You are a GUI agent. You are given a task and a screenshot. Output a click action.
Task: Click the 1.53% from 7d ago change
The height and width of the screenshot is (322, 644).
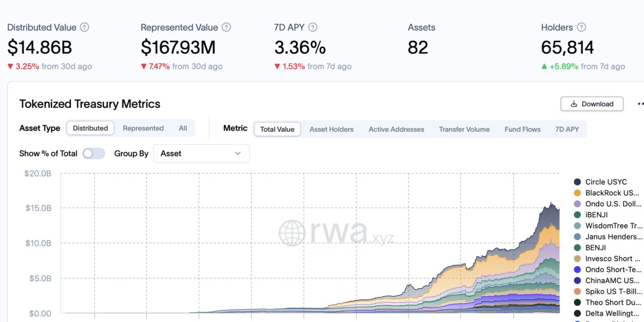coord(313,66)
